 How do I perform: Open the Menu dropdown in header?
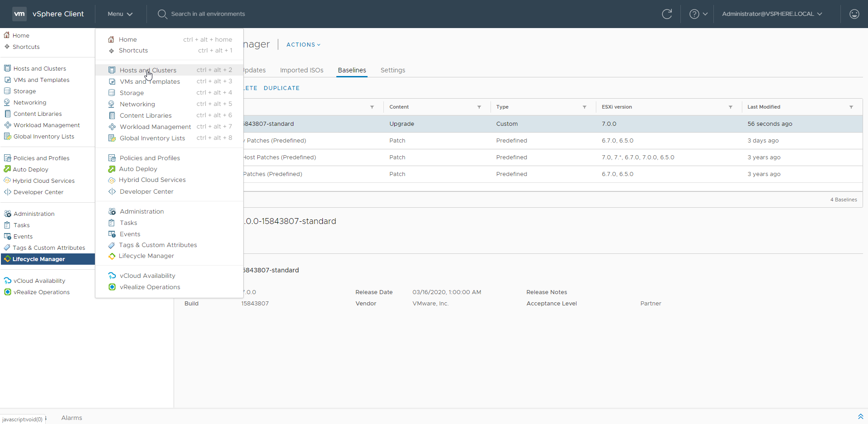point(120,14)
